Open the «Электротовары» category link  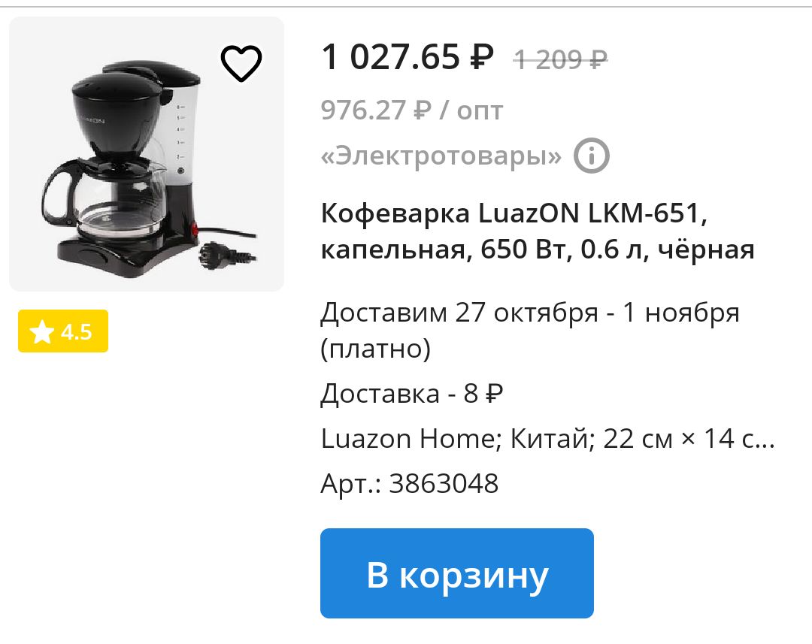[441, 156]
